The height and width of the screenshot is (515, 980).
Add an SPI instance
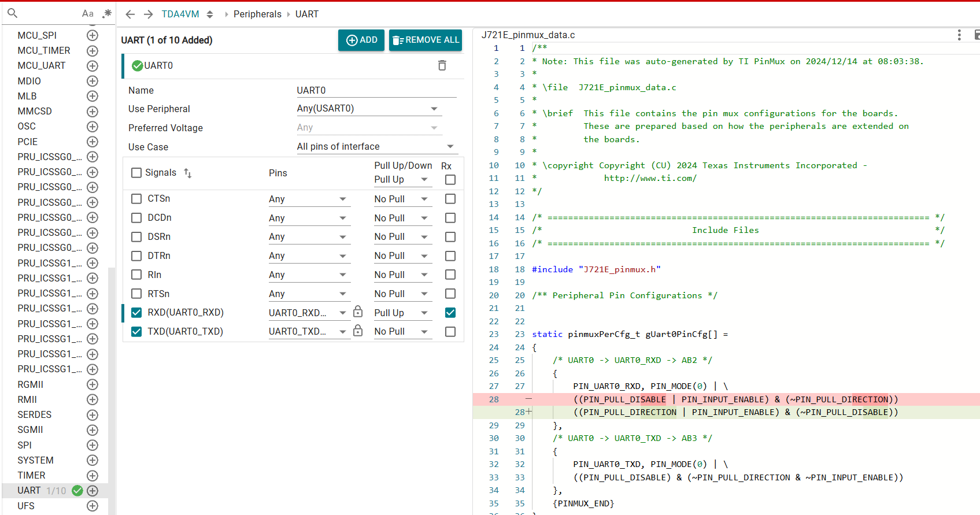[93, 445]
